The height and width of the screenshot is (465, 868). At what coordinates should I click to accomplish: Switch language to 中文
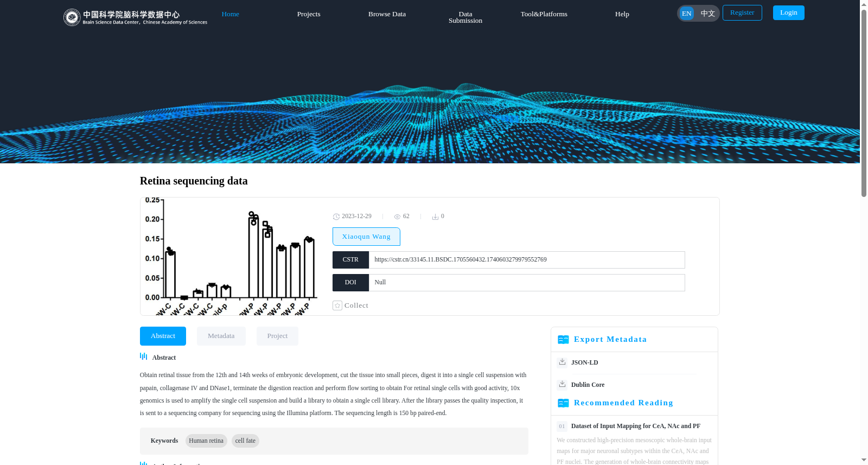(708, 14)
